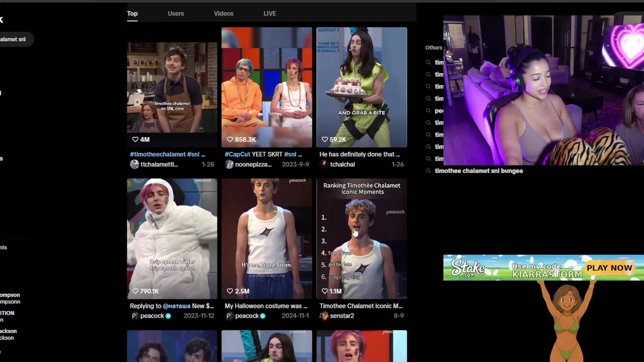Play the coffee shop 'on SNL core' video
Screen dimensions: 644x362
tap(172, 87)
